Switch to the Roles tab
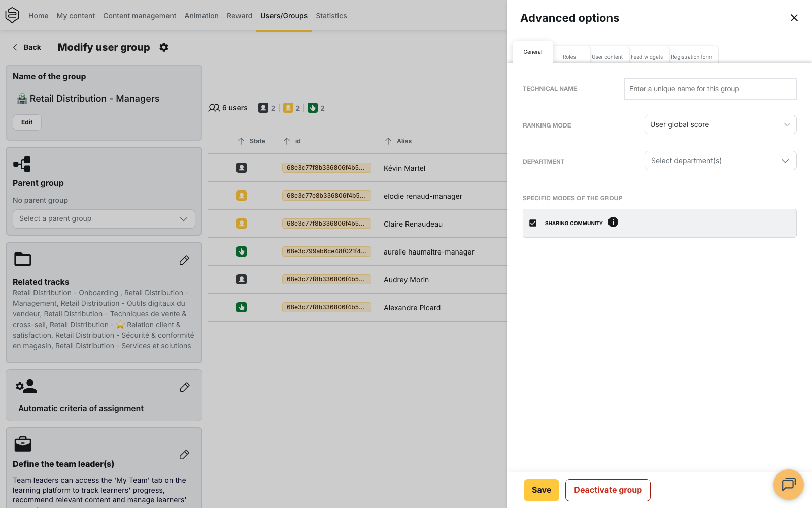 [x=569, y=57]
